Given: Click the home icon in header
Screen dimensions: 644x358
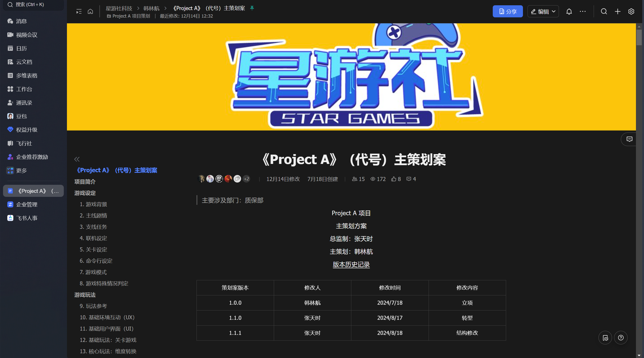Looking at the screenshot, I should [90, 12].
